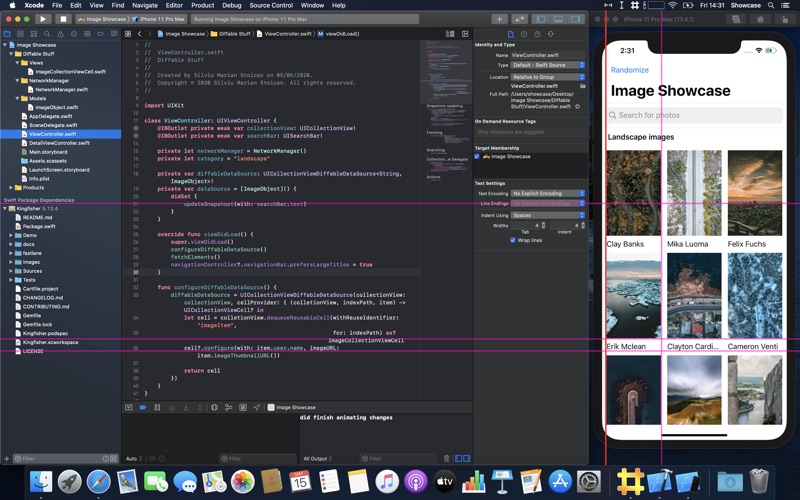Viewport: 800px width, 500px height.
Task: Select the File inspector tab icon
Action: click(x=510, y=34)
